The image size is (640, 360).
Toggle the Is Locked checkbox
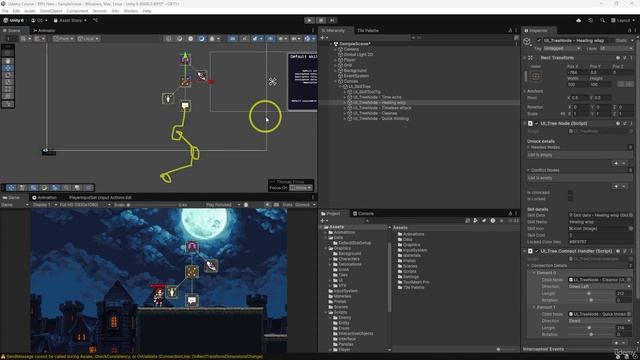570,199
